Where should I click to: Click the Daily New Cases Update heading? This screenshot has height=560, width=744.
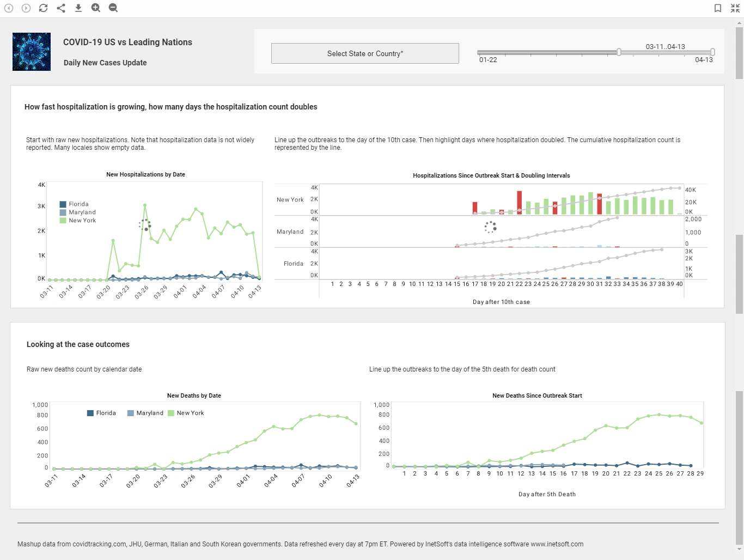point(105,63)
